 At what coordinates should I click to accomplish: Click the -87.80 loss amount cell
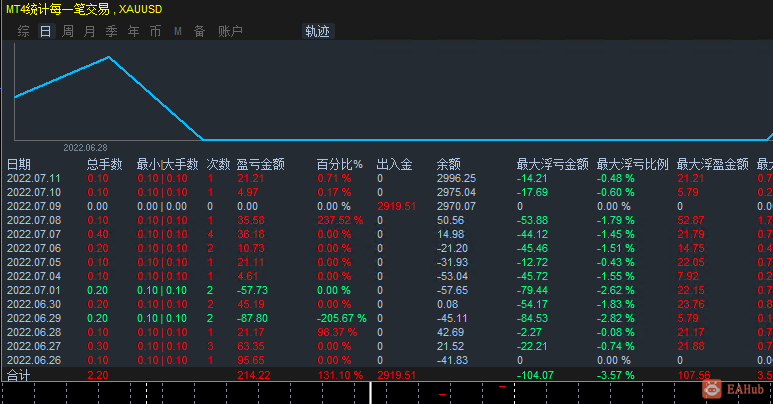[x=252, y=318]
